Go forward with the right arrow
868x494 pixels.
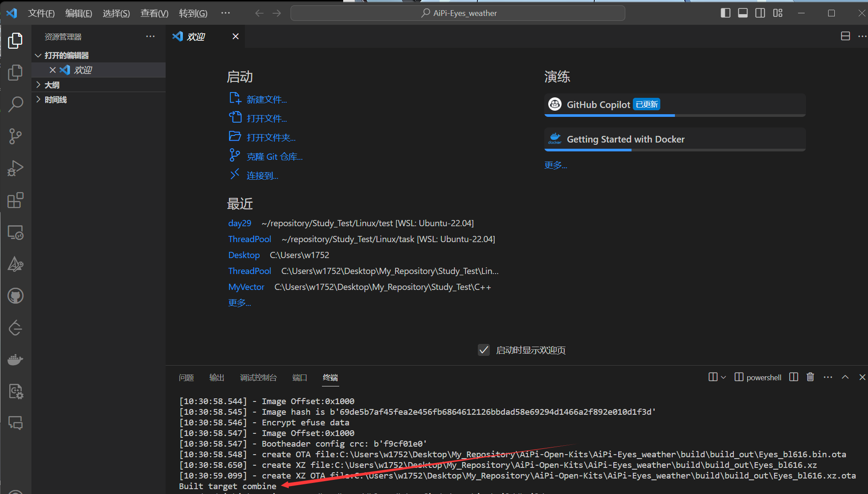277,13
